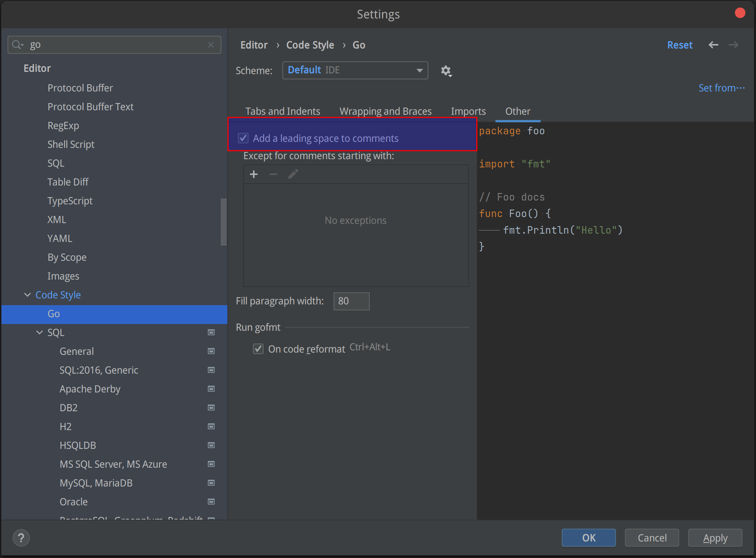
Task: Collapse the Code Style tree node
Action: 27,295
